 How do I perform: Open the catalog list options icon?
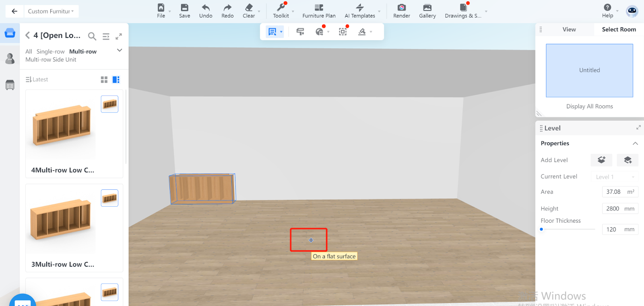106,36
